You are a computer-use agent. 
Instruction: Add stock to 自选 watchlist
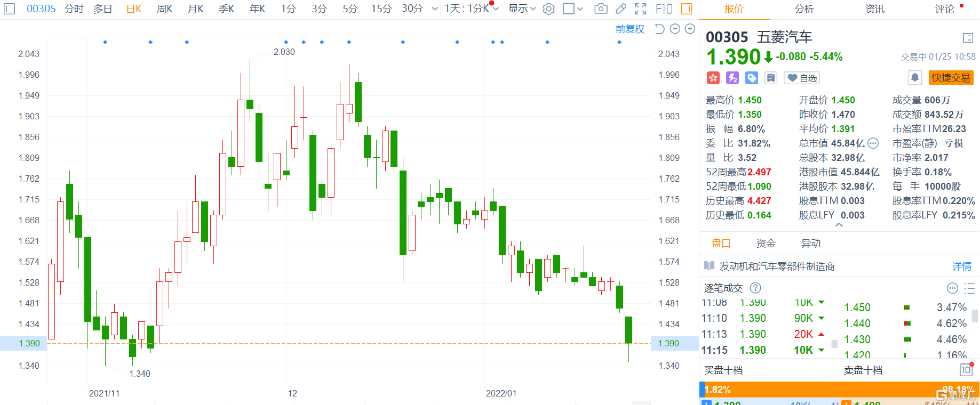[802, 78]
